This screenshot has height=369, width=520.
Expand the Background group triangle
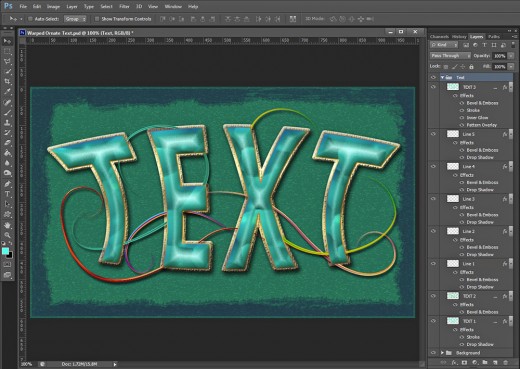tap(442, 353)
